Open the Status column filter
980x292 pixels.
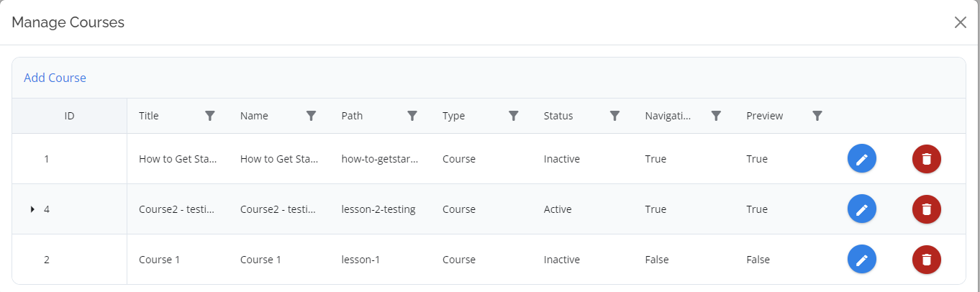615,116
